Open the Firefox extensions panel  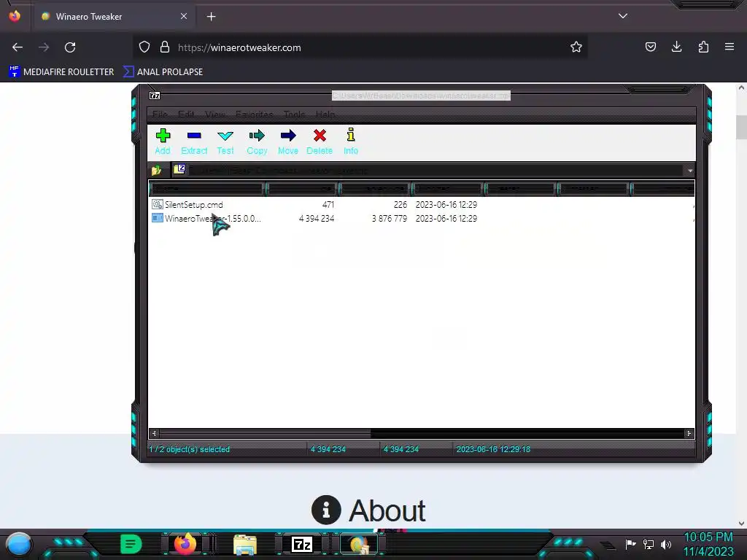pos(703,47)
